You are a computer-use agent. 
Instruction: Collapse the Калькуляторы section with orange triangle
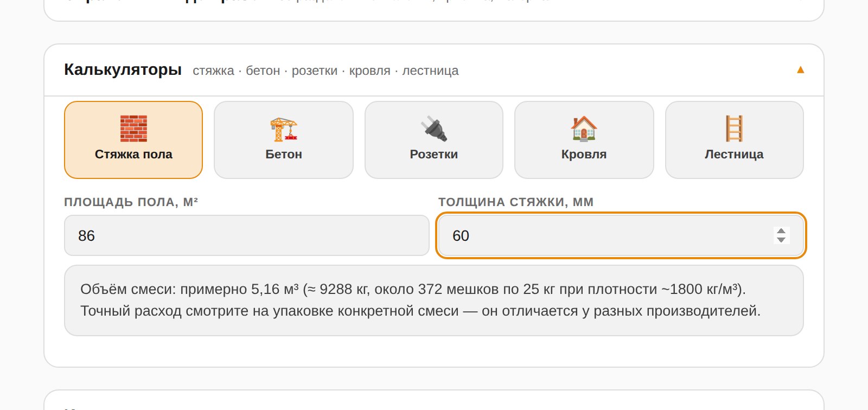[800, 70]
